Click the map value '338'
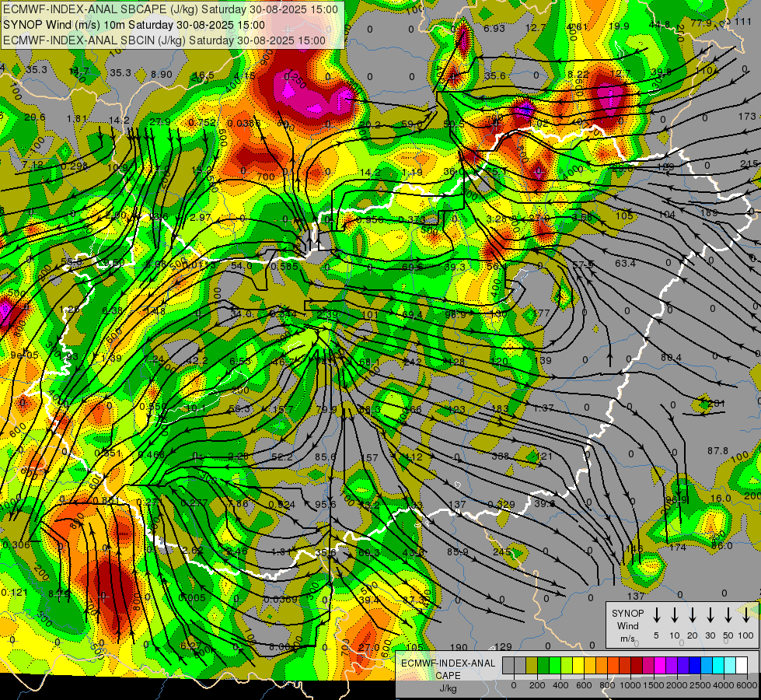Image resolution: width=761 pixels, height=700 pixels. [x=500, y=456]
